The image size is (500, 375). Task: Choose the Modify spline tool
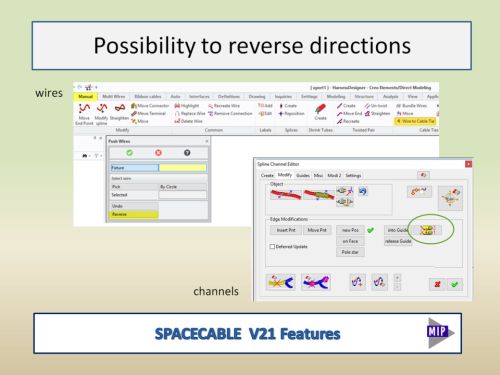(x=101, y=114)
